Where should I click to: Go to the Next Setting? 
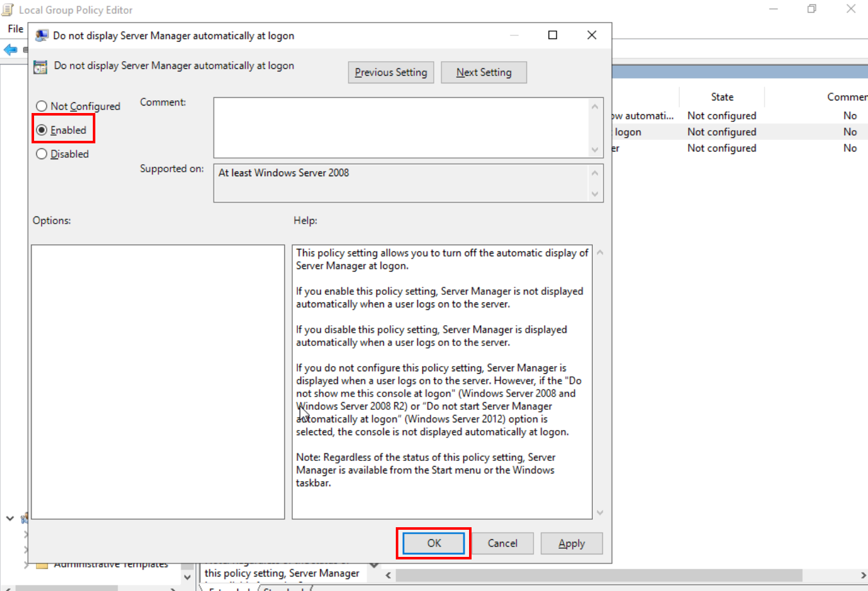click(484, 73)
